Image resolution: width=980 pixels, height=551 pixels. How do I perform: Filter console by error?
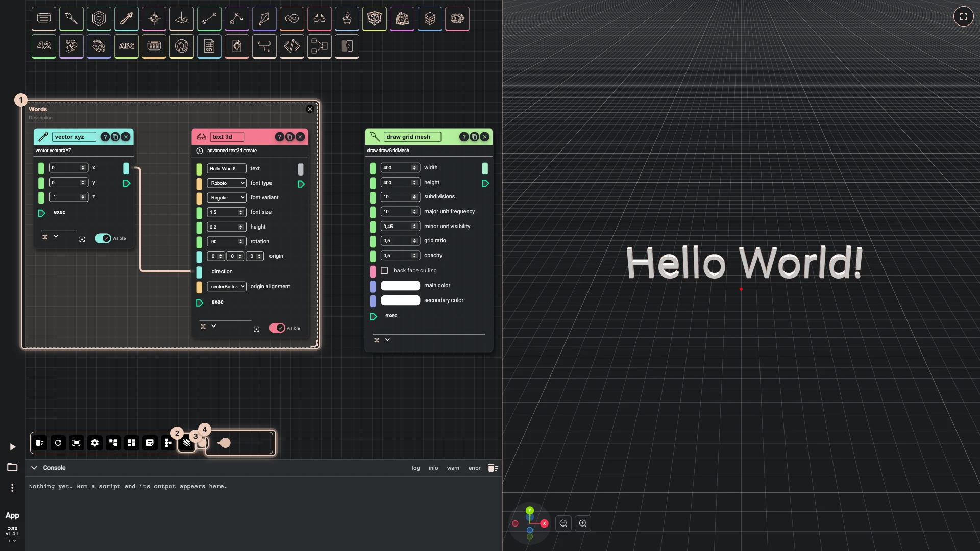[475, 468]
